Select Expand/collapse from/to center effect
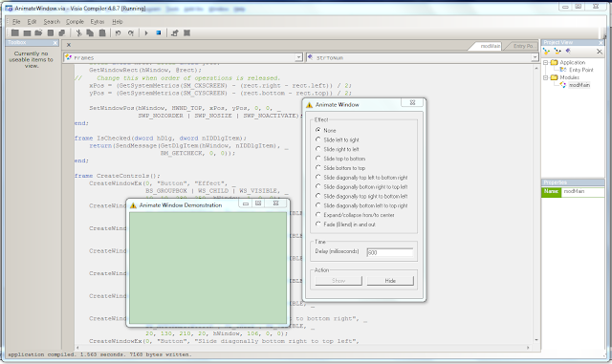612x364 pixels. click(318, 215)
